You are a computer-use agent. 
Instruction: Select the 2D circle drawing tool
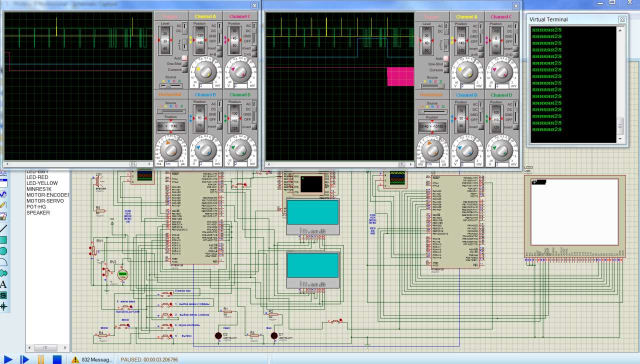coord(3,250)
